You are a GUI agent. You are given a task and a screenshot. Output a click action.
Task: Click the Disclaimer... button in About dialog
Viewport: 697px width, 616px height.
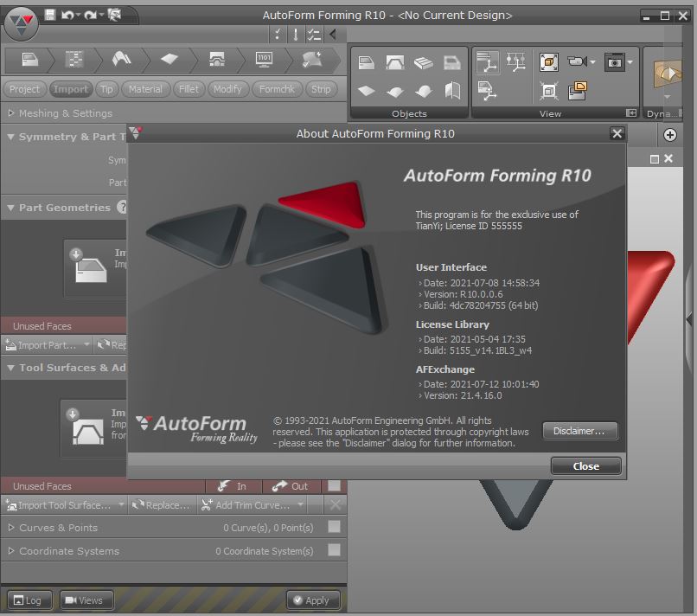579,431
